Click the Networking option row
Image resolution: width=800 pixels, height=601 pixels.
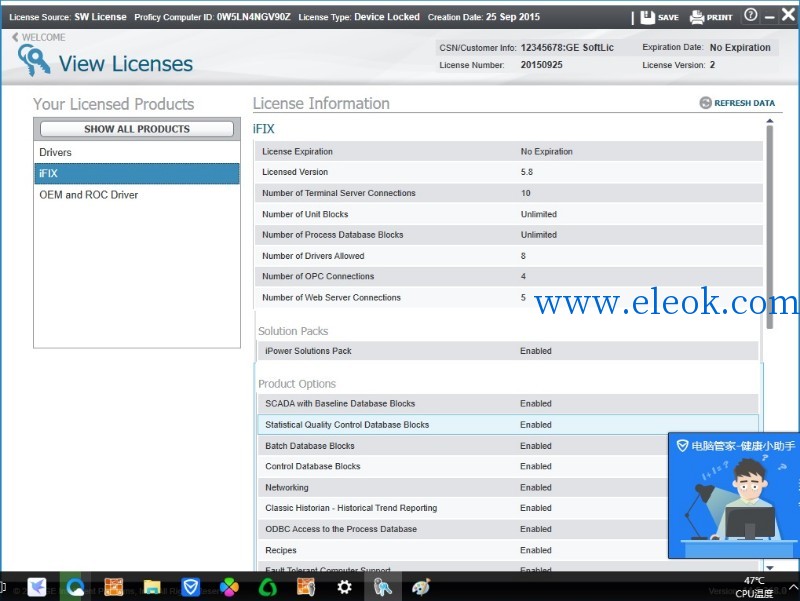[x=463, y=488]
